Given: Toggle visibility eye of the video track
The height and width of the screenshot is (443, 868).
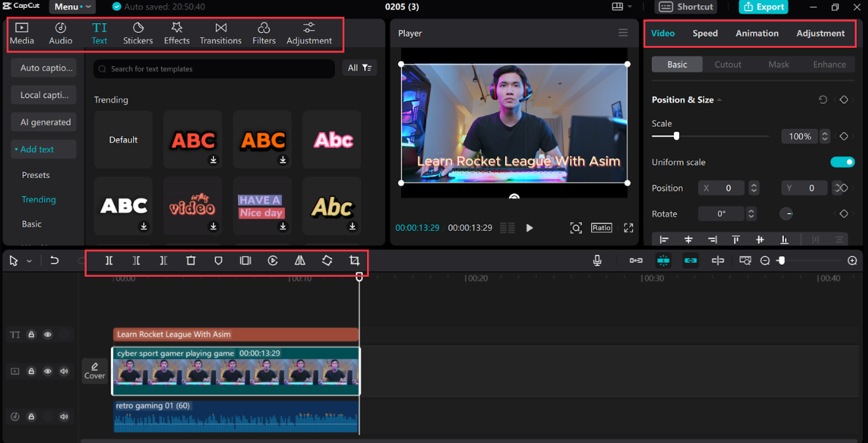Looking at the screenshot, I should tap(47, 371).
